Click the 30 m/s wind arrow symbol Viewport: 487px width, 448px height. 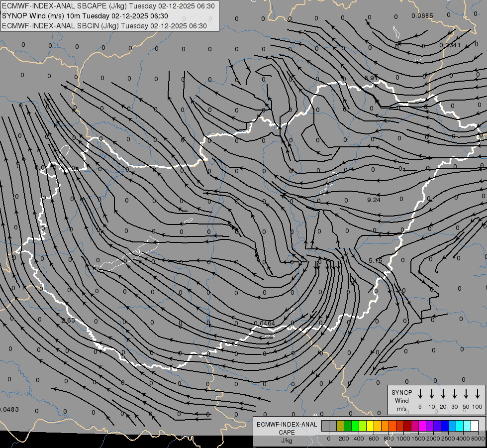point(454,394)
